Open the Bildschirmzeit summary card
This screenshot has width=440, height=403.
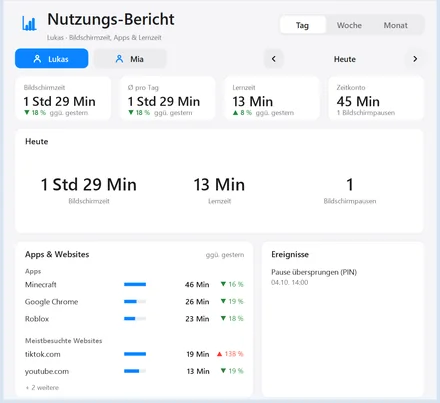(x=63, y=98)
